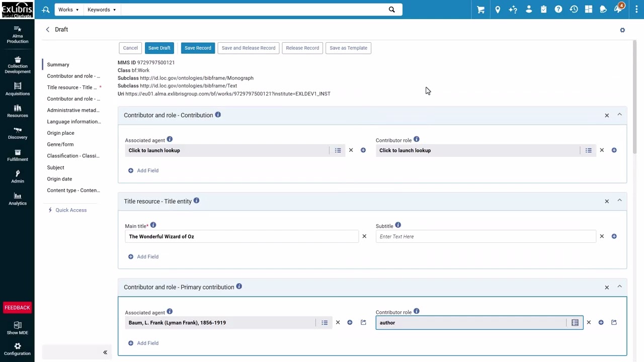The height and width of the screenshot is (362, 644).
Task: Click the Save Record button
Action: pyautogui.click(x=198, y=48)
